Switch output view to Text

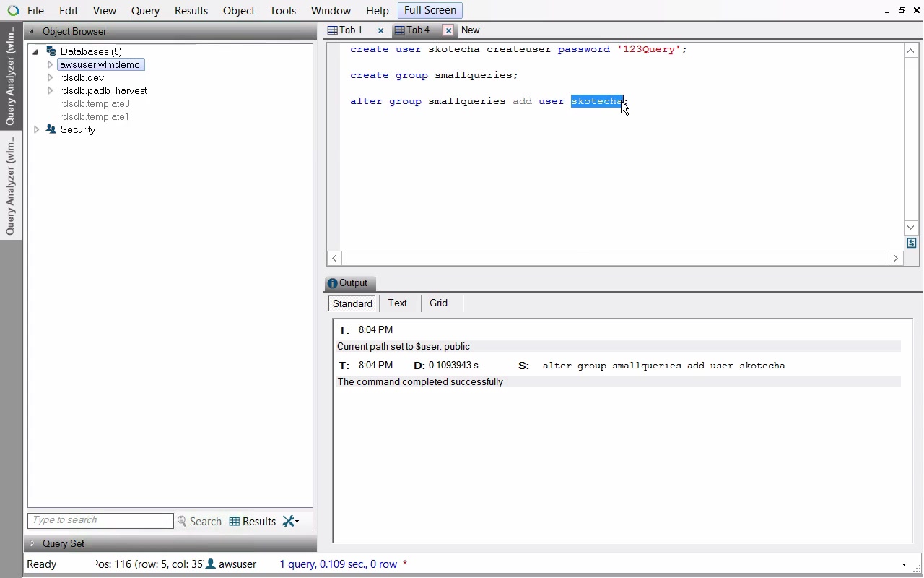(x=397, y=303)
